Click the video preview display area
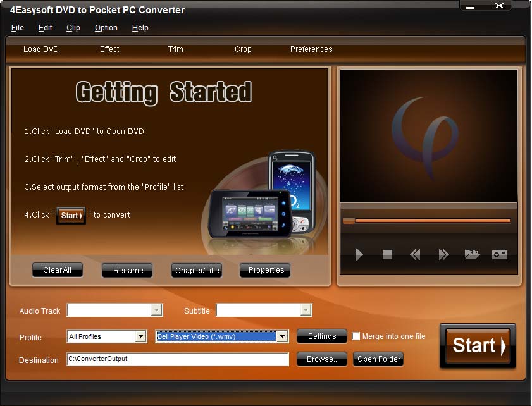 pyautogui.click(x=429, y=136)
